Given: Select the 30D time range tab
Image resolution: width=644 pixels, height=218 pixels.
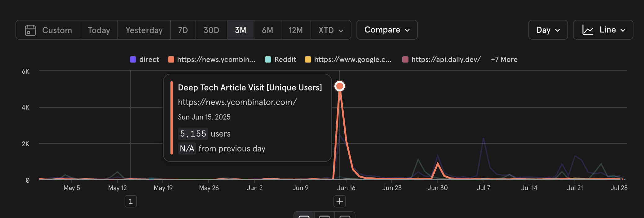Looking at the screenshot, I should (211, 30).
